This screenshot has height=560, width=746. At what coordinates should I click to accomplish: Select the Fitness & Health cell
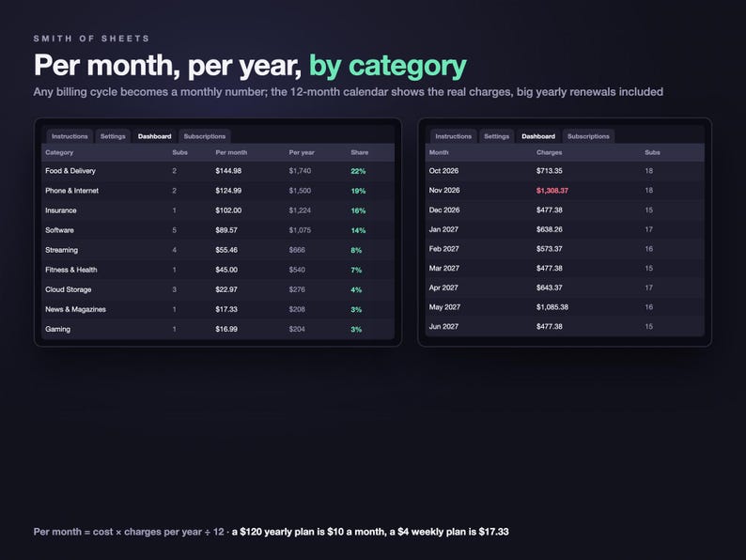[x=70, y=270]
